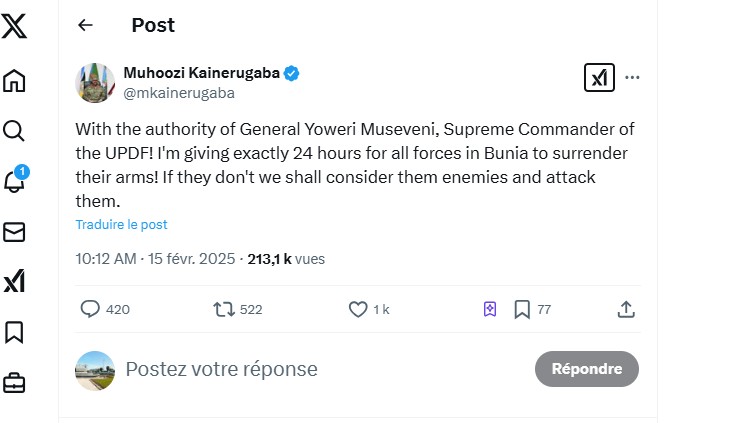Go back with the arrow button
Viewport: 736px width, 423px height.
point(85,25)
